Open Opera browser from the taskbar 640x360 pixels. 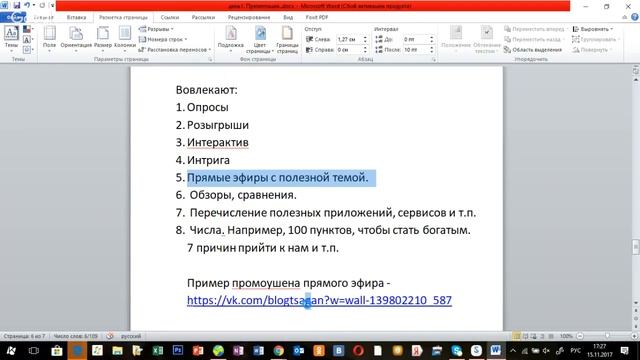[358, 351]
